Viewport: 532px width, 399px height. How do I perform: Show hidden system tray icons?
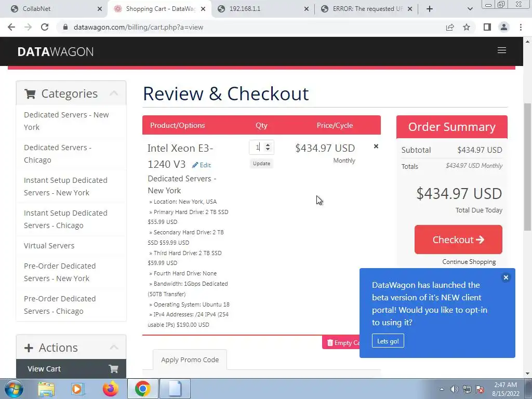[442, 389]
